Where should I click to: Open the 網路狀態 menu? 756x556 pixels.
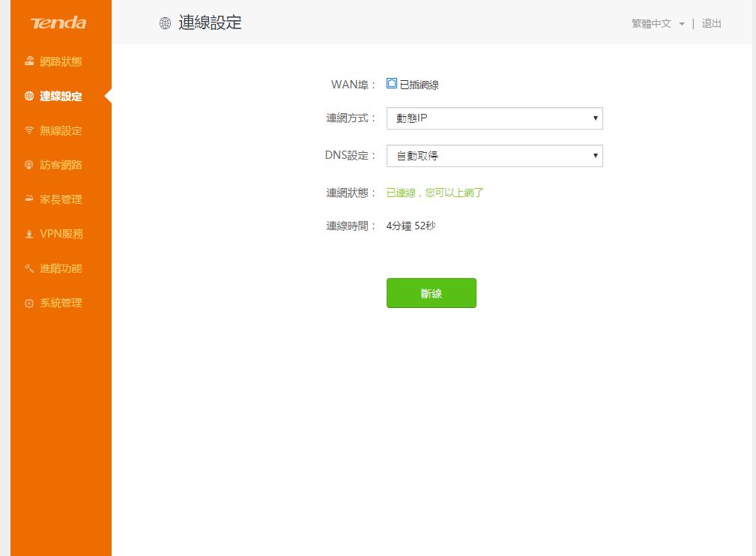[61, 61]
